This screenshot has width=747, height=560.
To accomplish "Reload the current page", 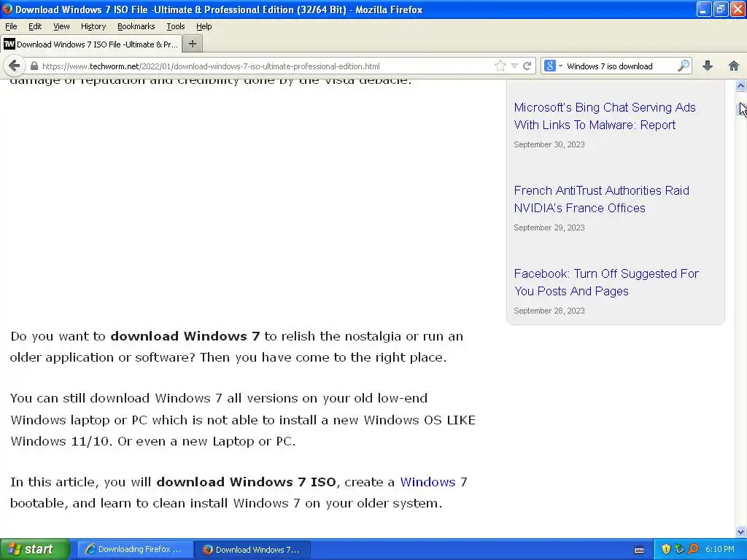I will [527, 66].
